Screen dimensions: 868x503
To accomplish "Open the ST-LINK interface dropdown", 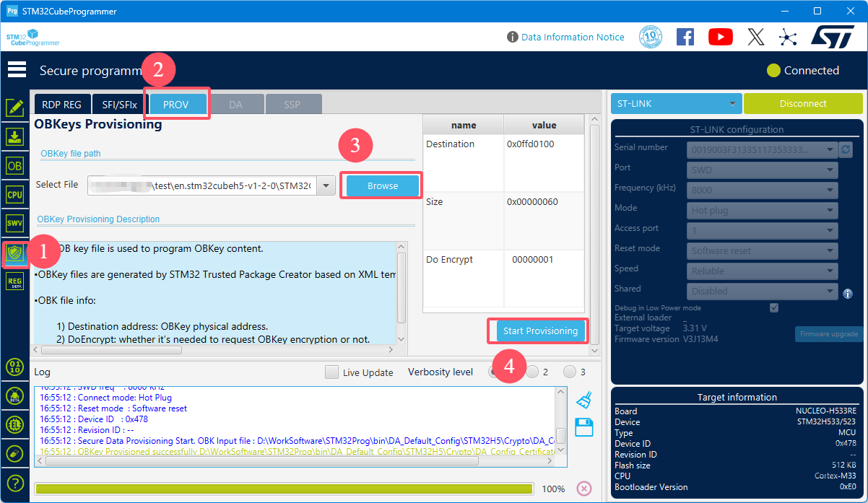I will point(677,104).
